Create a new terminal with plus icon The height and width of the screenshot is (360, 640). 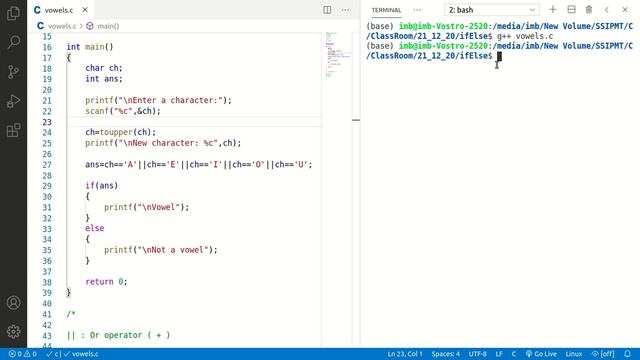[x=552, y=10]
